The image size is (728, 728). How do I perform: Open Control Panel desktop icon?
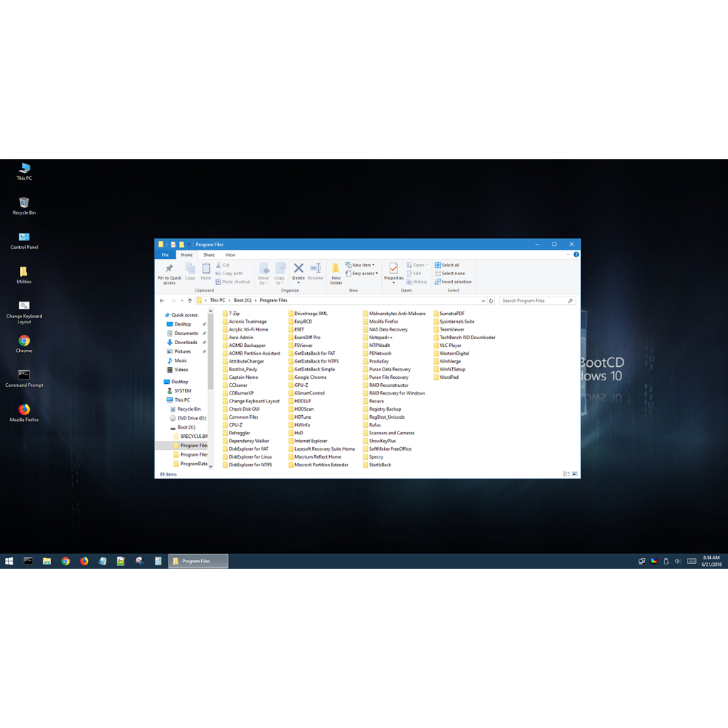point(24,240)
